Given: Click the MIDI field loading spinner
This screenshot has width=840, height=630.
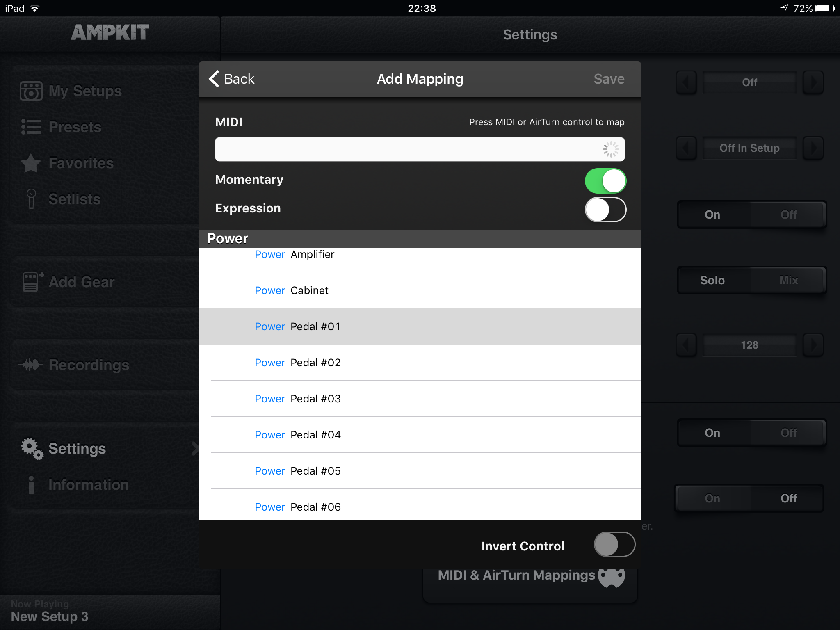Looking at the screenshot, I should (x=611, y=149).
